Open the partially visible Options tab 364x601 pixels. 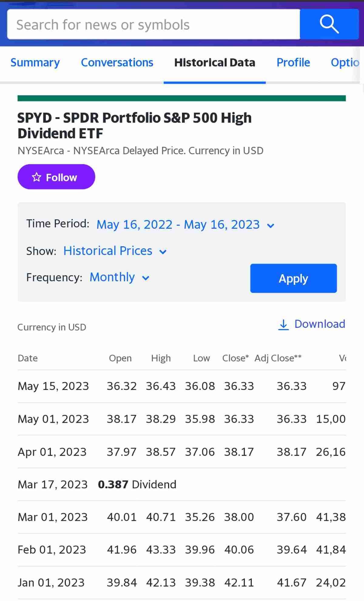(345, 63)
